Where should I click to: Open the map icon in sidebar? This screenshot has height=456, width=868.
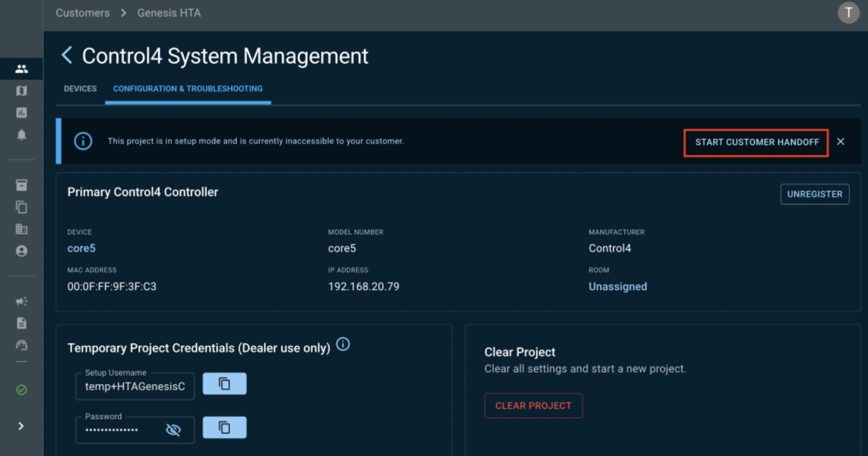pos(21,91)
